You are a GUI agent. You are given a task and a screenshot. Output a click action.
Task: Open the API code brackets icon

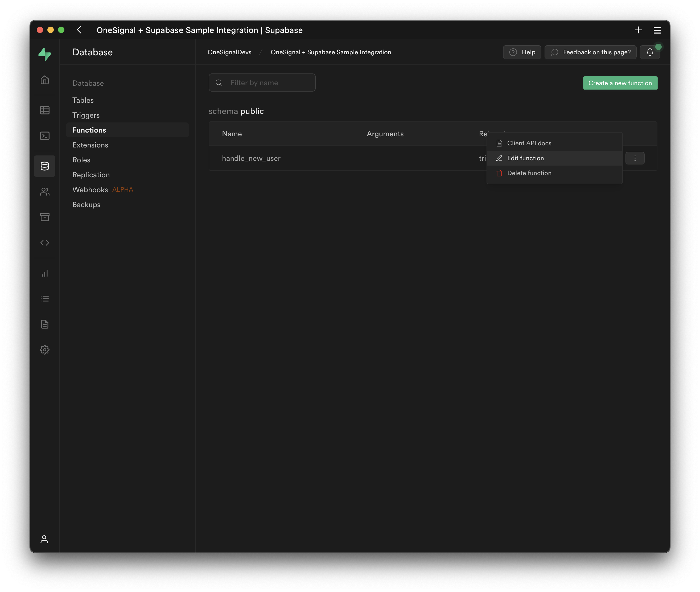click(x=45, y=243)
